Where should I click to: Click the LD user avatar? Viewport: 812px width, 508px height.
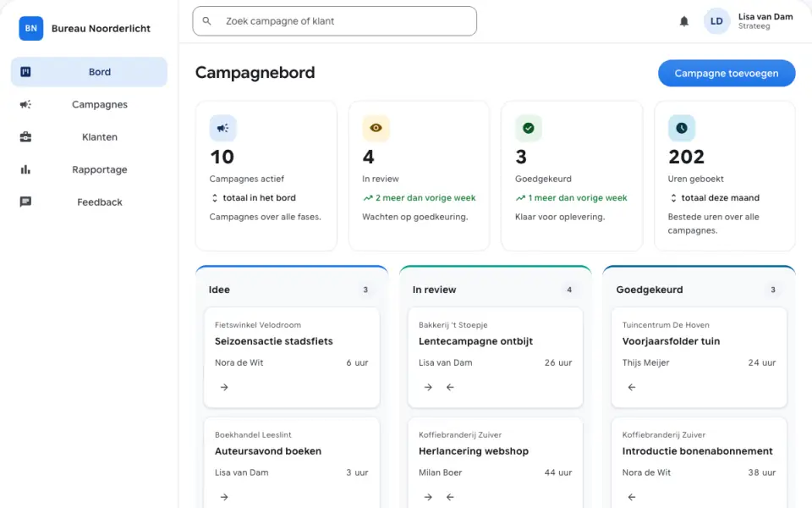[x=716, y=21]
